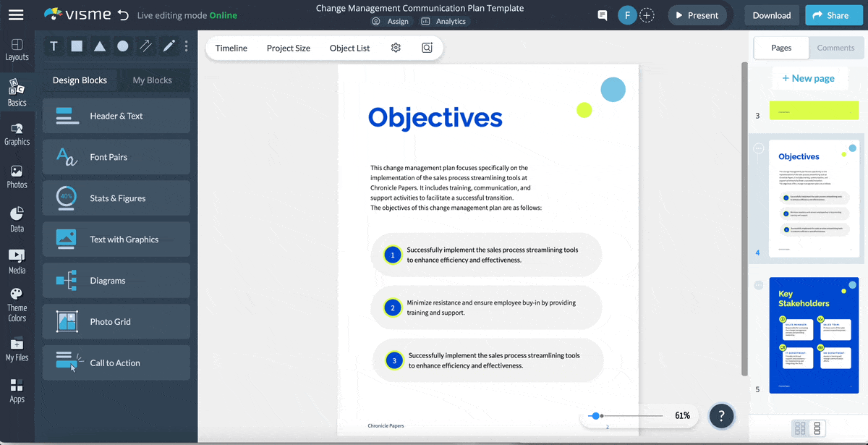Select the Text tool
Image resolution: width=868 pixels, height=445 pixels.
54,46
